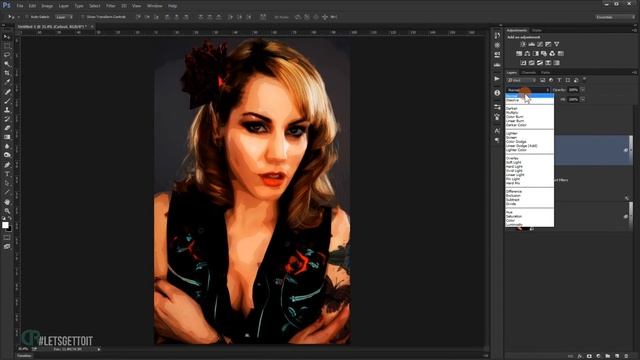Filter layers by shape layers
This screenshot has height=360, width=640.
[568, 80]
